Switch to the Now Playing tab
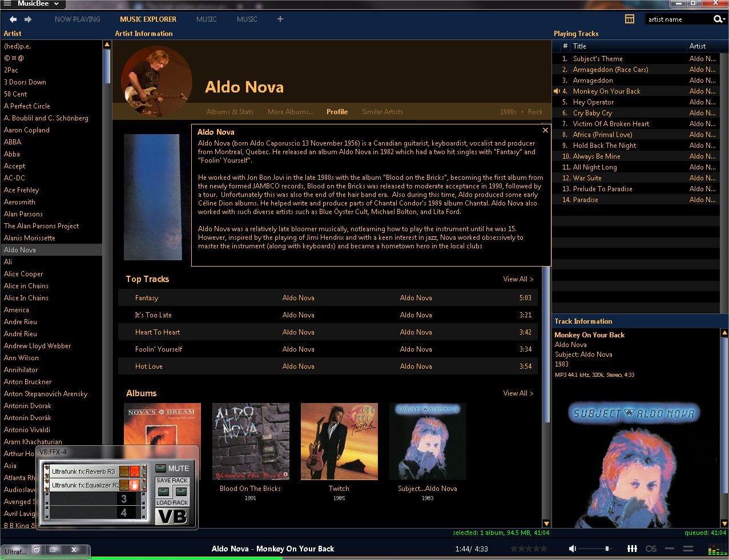Image resolution: width=729 pixels, height=560 pixels. [x=78, y=19]
